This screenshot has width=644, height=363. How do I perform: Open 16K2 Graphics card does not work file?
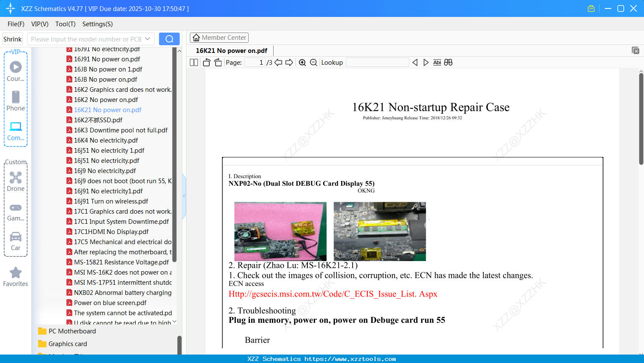(119, 90)
